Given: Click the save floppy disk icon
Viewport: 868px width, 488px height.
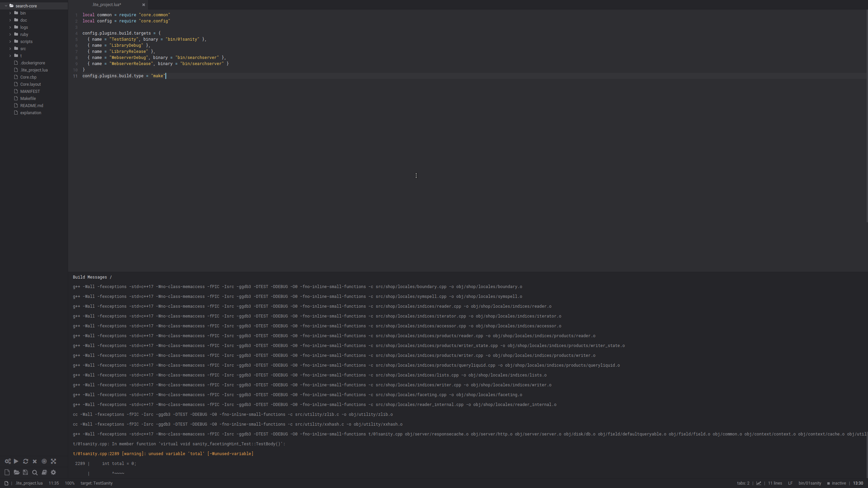Looking at the screenshot, I should [25, 472].
